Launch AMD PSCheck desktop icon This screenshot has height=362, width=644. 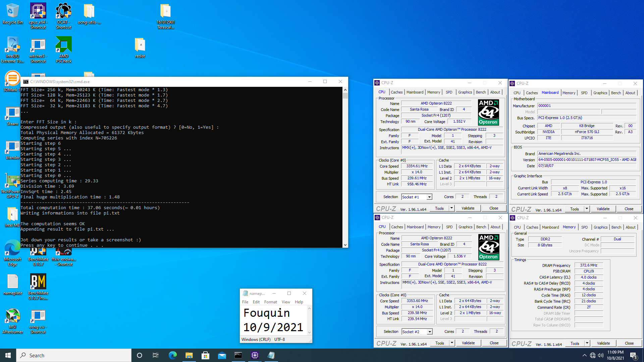(x=63, y=50)
